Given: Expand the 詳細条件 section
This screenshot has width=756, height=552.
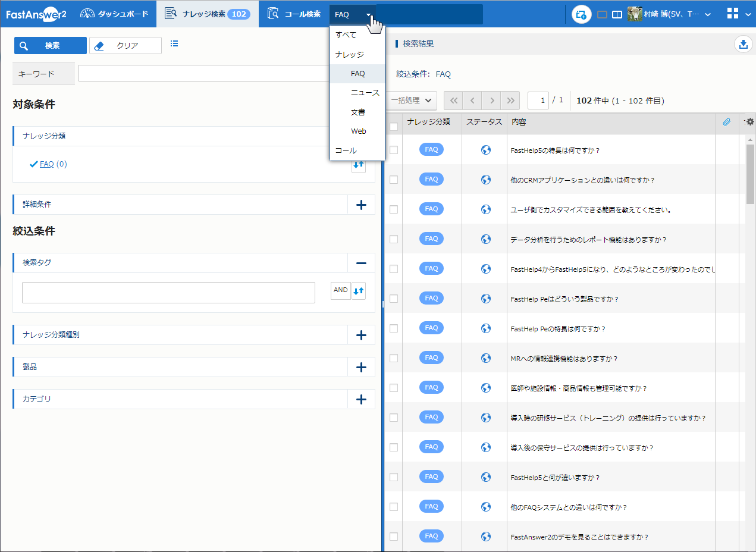Looking at the screenshot, I should point(361,205).
